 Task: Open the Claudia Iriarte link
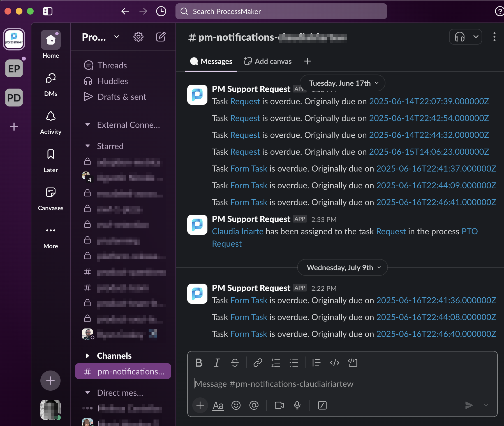(x=238, y=231)
